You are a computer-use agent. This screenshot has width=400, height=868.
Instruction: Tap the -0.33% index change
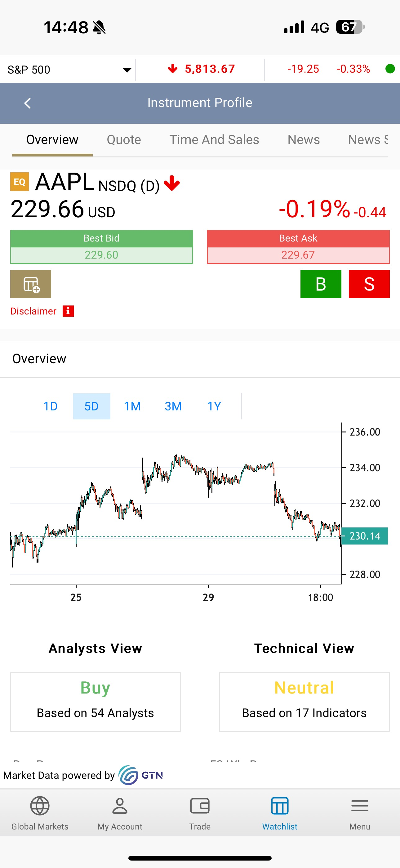pos(353,69)
